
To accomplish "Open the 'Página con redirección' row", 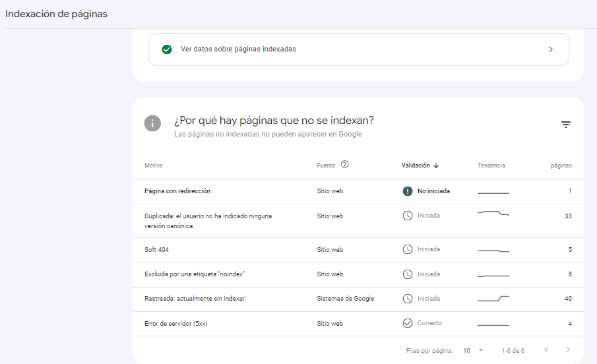I will (x=358, y=191).
